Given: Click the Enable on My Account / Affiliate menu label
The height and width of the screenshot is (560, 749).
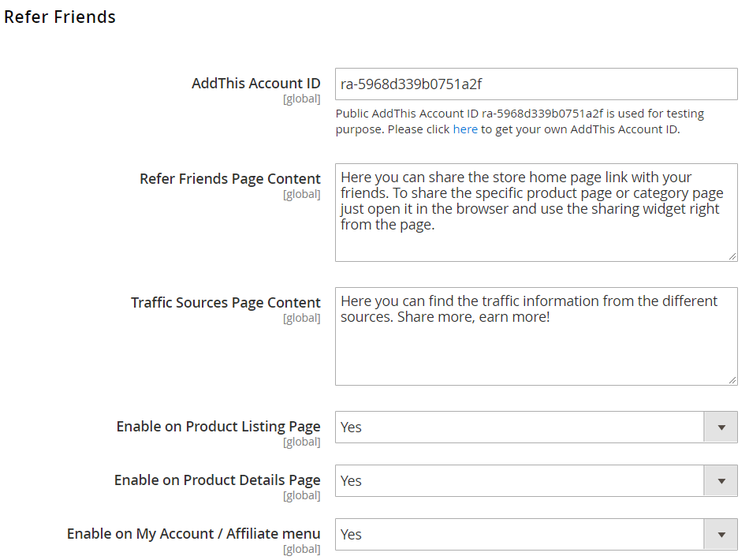Looking at the screenshot, I should click(193, 533).
